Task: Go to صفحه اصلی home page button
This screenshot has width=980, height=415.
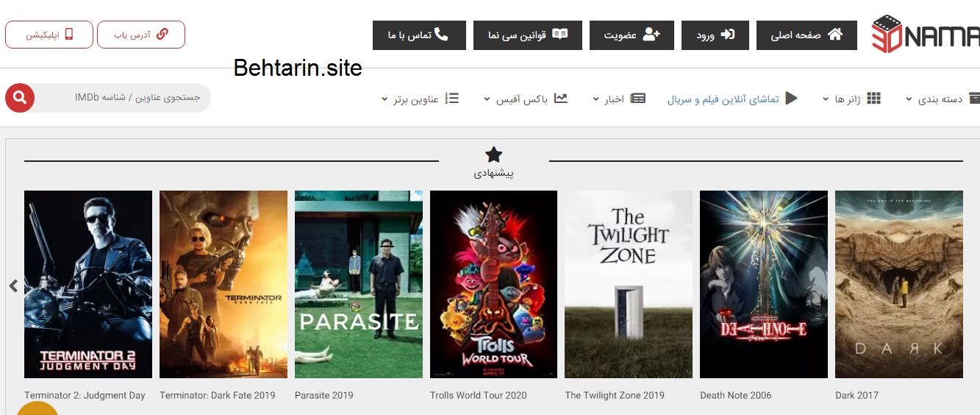Action: point(806,35)
